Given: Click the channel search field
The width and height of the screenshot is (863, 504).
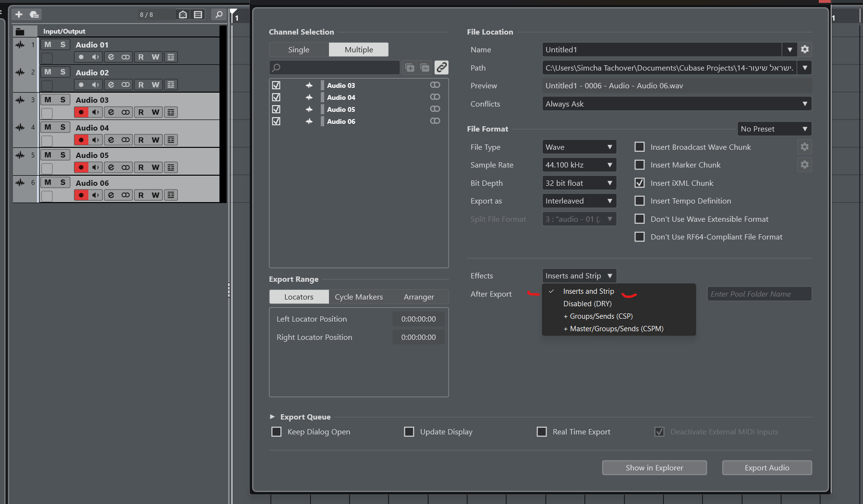Looking at the screenshot, I should tap(335, 68).
